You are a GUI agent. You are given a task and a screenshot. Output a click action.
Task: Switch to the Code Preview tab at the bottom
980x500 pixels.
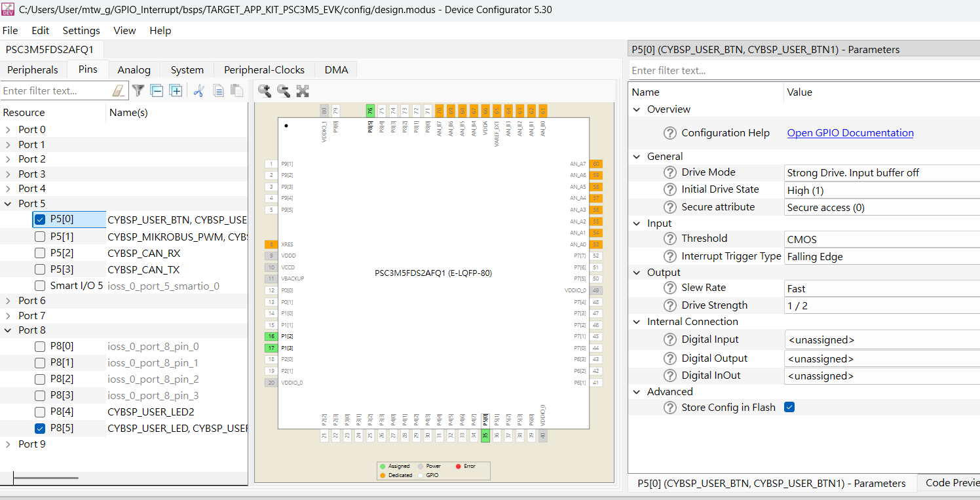tap(951, 483)
